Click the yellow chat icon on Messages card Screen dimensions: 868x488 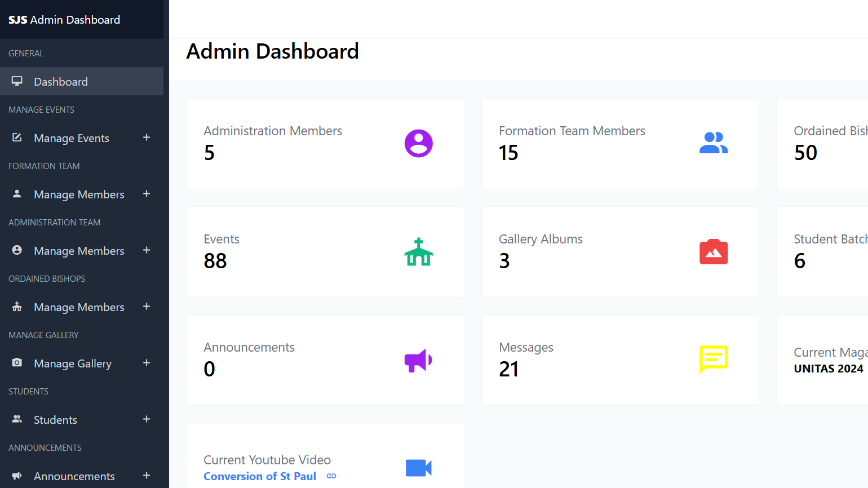714,360
